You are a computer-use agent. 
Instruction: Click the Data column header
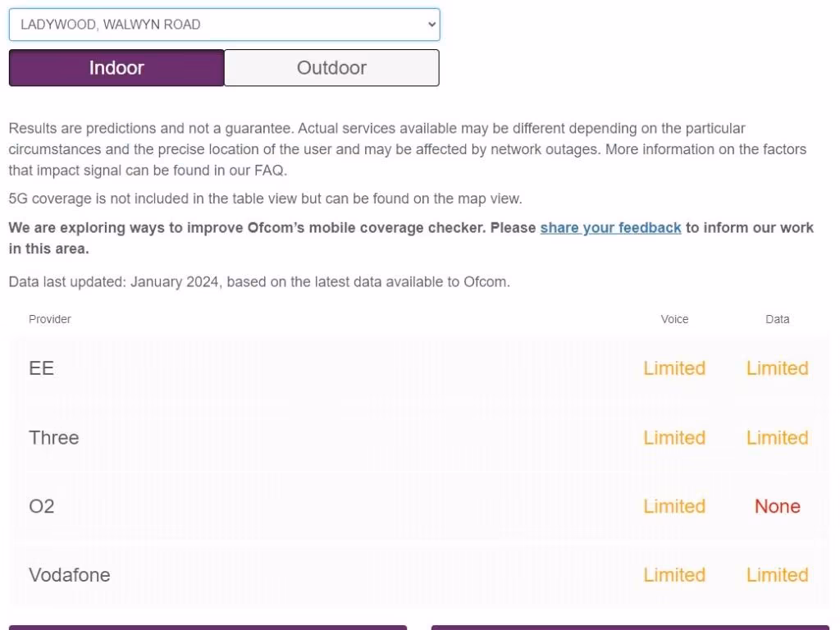coord(777,319)
